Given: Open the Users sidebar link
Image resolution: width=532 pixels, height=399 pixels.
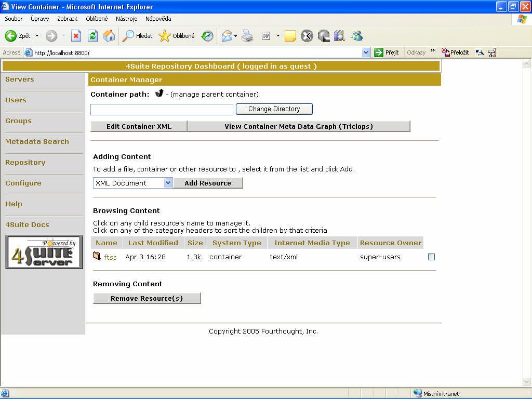Looking at the screenshot, I should [16, 100].
